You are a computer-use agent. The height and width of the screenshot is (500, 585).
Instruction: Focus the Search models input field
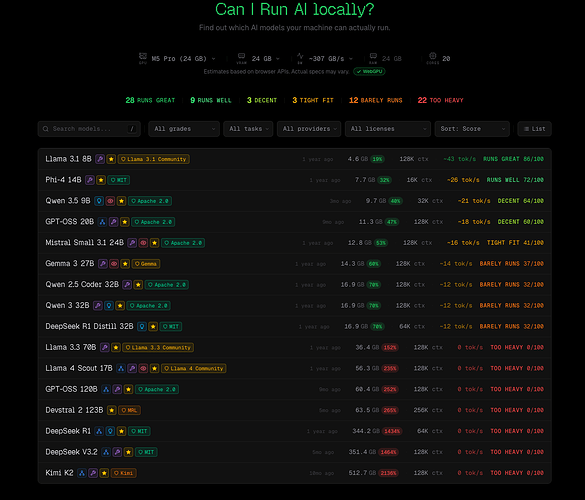pyautogui.click(x=89, y=129)
